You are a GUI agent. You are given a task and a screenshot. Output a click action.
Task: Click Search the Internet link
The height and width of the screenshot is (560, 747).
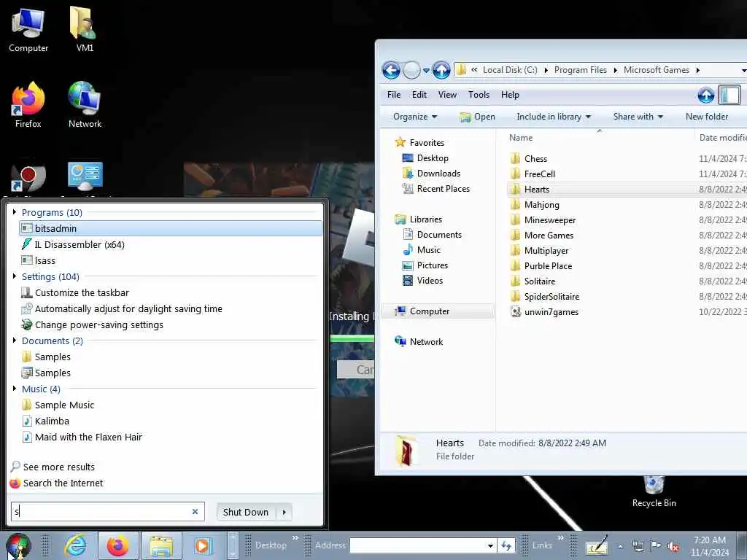tap(63, 483)
